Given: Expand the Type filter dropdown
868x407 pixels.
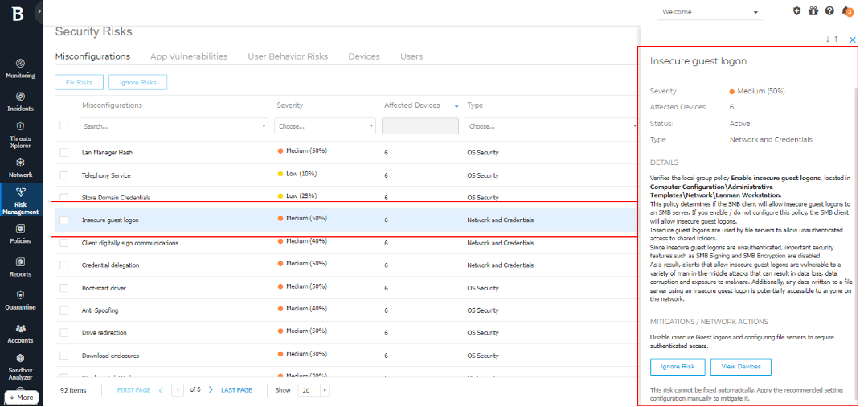Looking at the screenshot, I should pos(550,126).
